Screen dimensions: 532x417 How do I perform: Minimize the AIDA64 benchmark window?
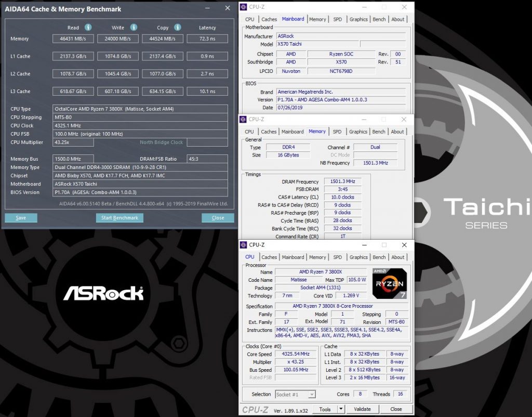tap(207, 8)
